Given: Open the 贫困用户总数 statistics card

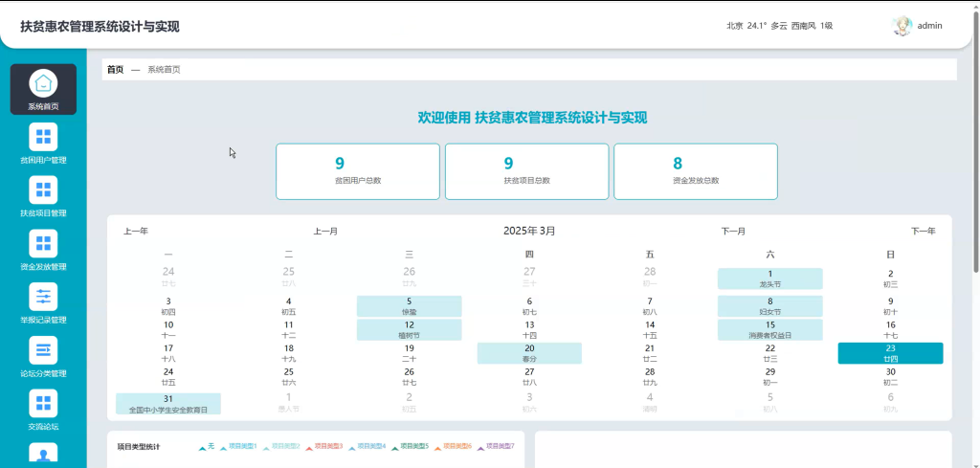Looking at the screenshot, I should [358, 171].
